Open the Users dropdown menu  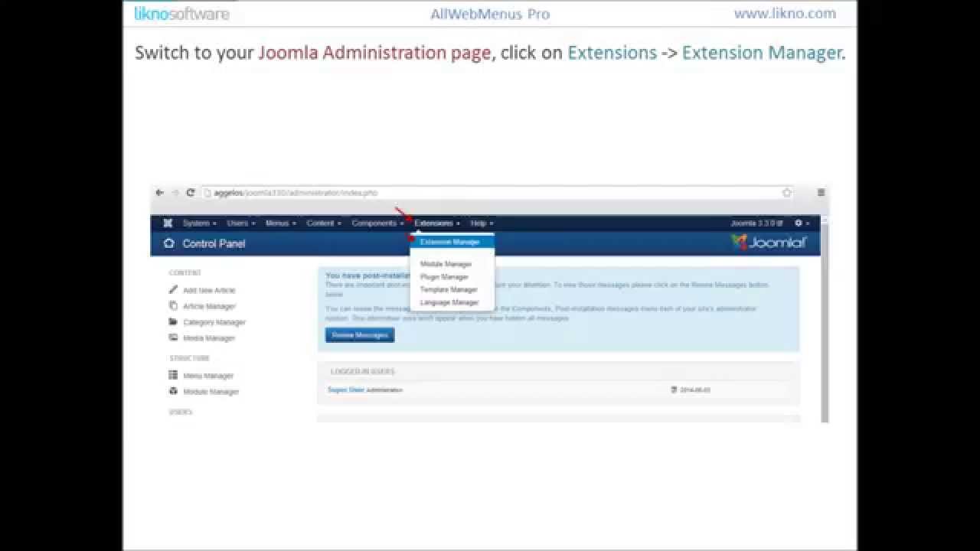[x=241, y=223]
